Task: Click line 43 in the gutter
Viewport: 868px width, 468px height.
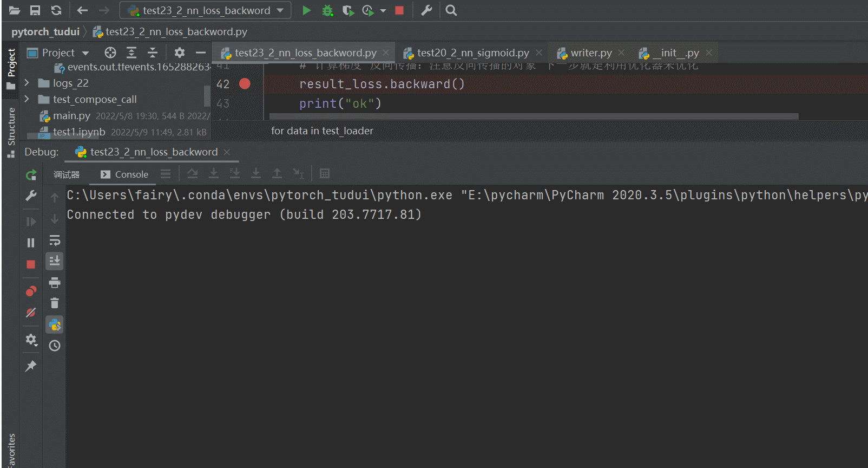Action: click(x=223, y=103)
